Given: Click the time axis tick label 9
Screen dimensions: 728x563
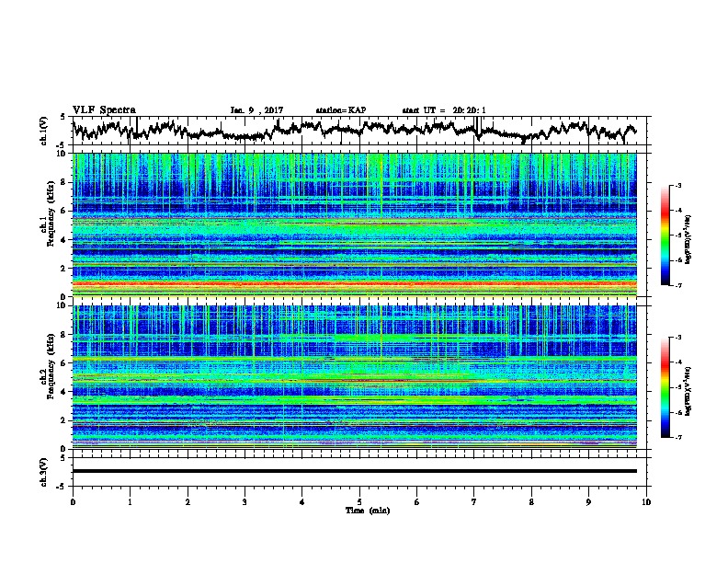Looking at the screenshot, I should (x=588, y=502).
